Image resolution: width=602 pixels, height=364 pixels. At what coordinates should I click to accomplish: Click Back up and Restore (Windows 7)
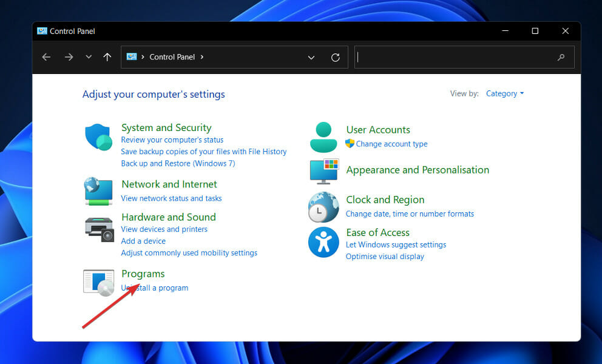(178, 164)
